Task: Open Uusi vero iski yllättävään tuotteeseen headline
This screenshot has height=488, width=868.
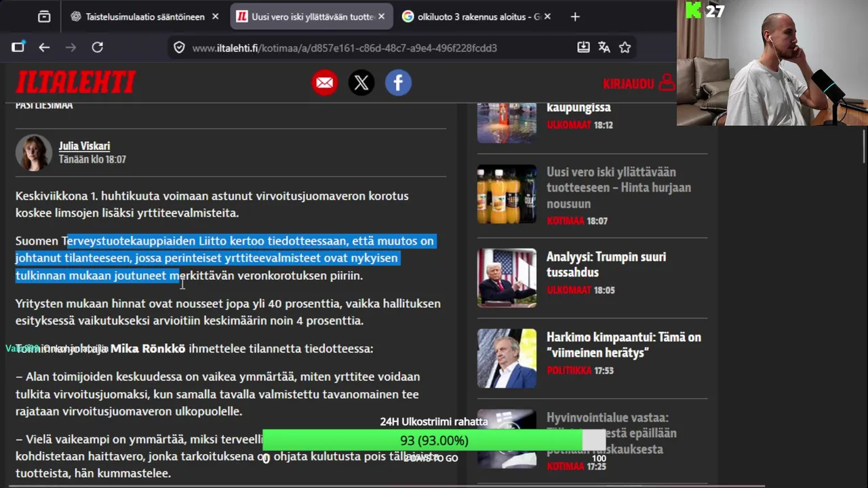Action: pos(618,188)
